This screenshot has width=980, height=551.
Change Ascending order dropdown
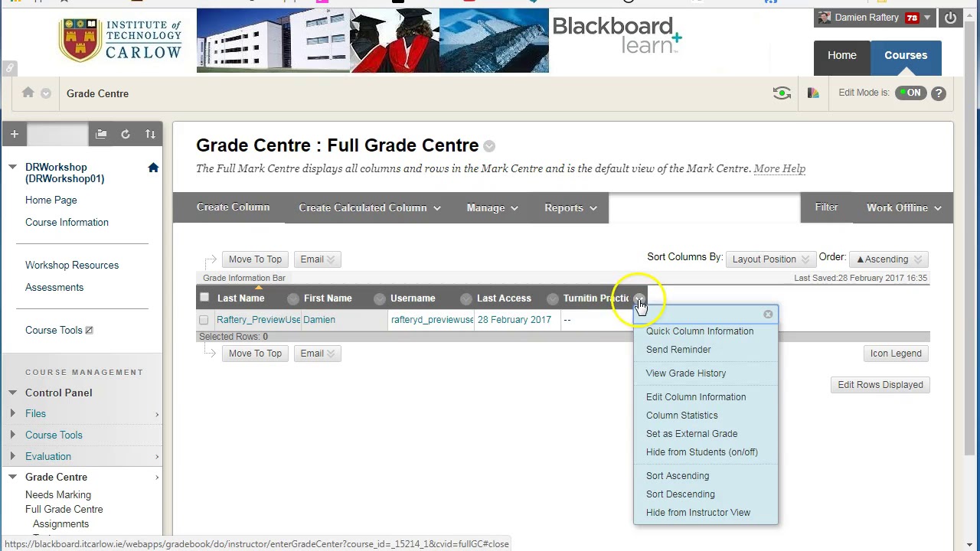(889, 259)
